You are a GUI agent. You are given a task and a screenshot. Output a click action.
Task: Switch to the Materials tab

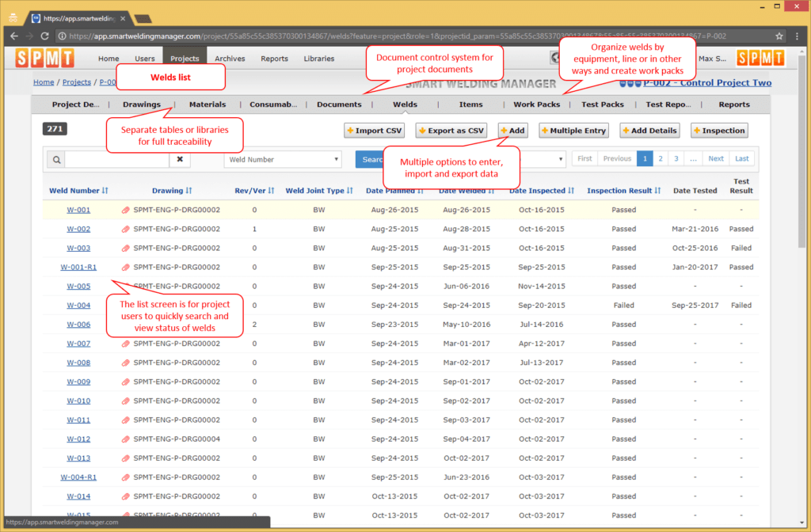pyautogui.click(x=208, y=104)
